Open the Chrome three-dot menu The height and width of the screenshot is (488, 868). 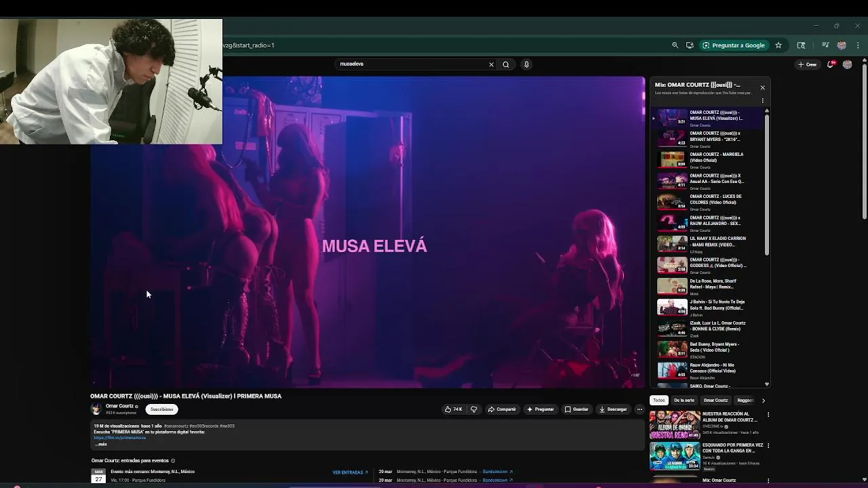[858, 45]
